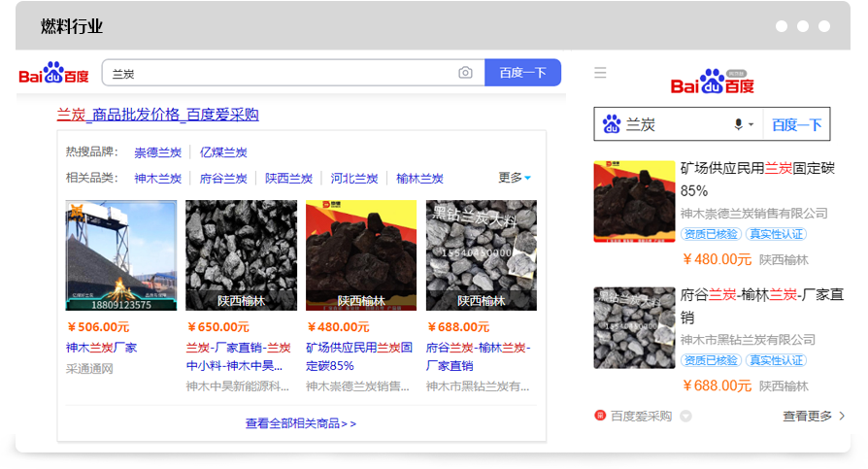This screenshot has width=868, height=469.
Task: Select the 神木兰炭 category filter
Action: [x=157, y=179]
